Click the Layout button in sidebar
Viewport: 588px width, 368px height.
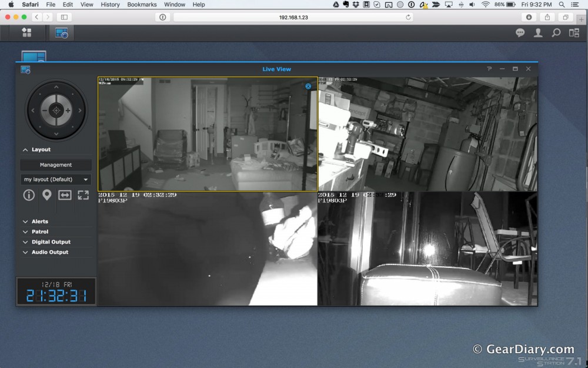(40, 150)
